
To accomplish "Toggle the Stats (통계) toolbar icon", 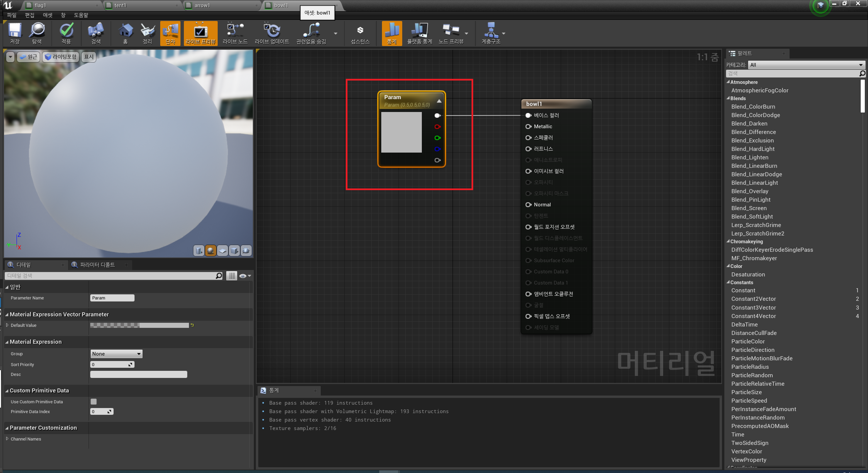I will coord(392,33).
